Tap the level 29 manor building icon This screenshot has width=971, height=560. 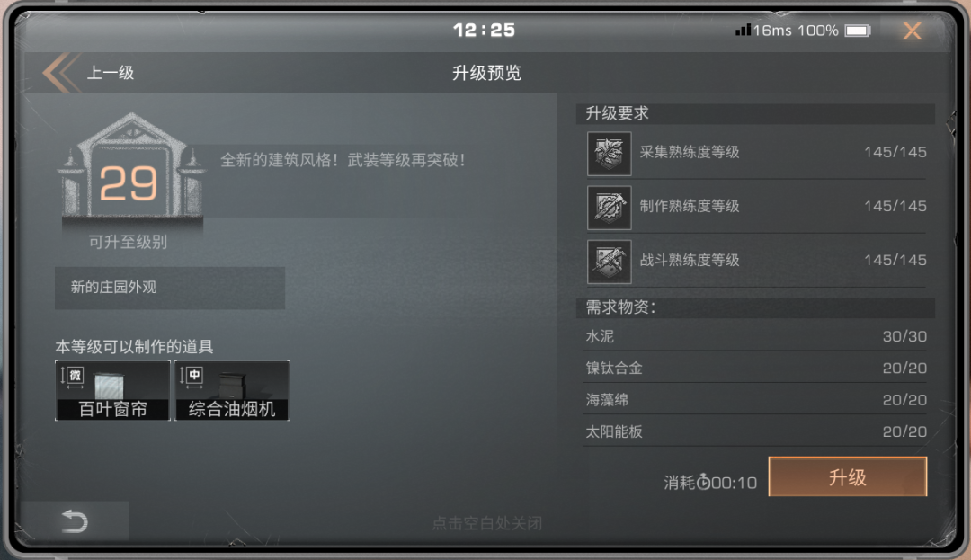pyautogui.click(x=130, y=167)
